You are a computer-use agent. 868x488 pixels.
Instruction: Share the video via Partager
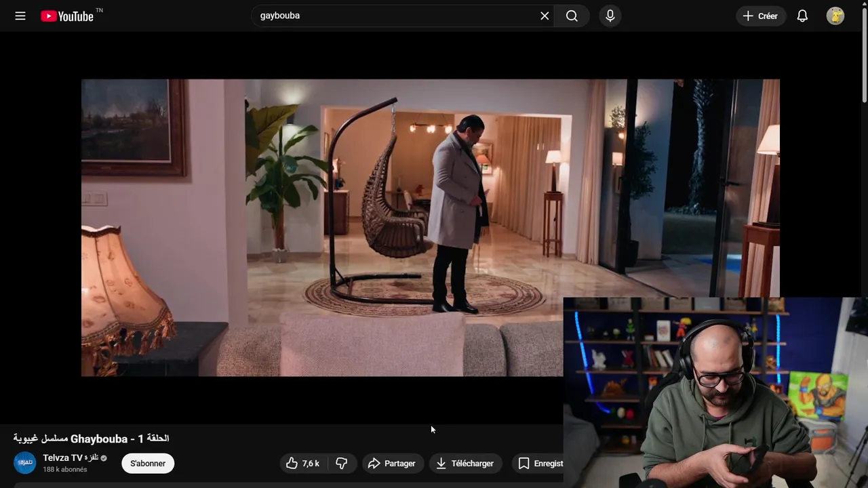[393, 464]
